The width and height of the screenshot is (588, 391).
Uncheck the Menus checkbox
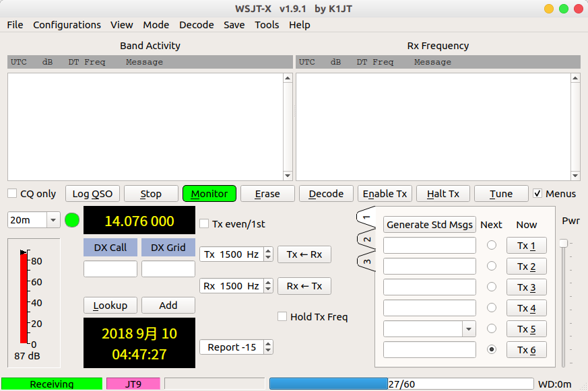click(x=537, y=193)
